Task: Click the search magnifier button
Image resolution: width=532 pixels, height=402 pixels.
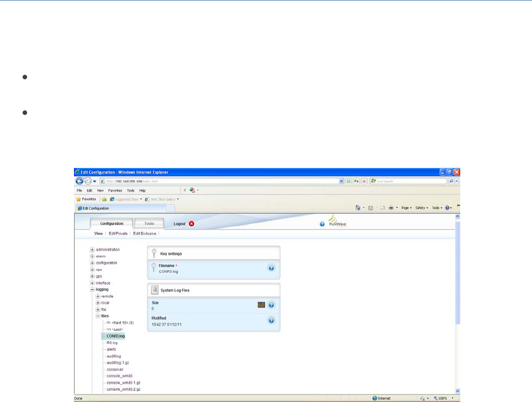Action: pyautogui.click(x=451, y=181)
